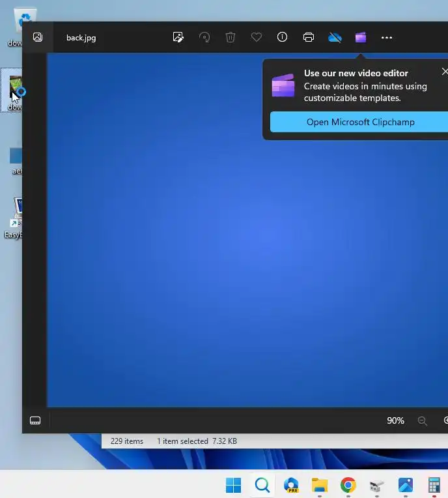Launch the Edge PRE browser from taskbar
448x498 pixels.
coord(291,486)
